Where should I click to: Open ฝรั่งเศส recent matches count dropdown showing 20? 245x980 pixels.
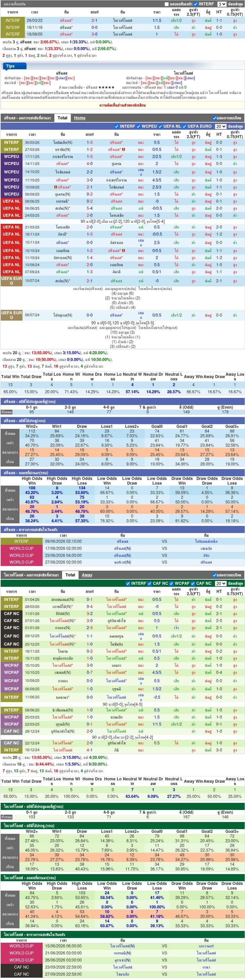click(221, 126)
